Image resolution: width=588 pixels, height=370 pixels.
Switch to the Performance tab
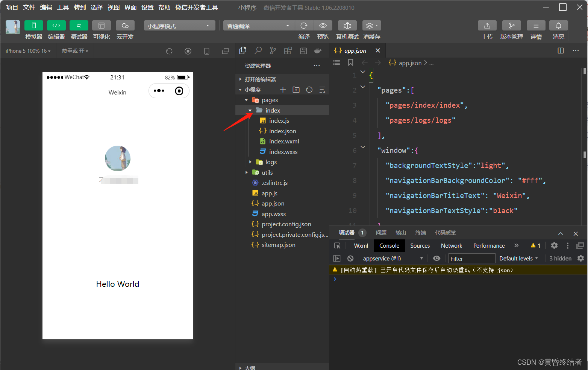[x=489, y=246]
